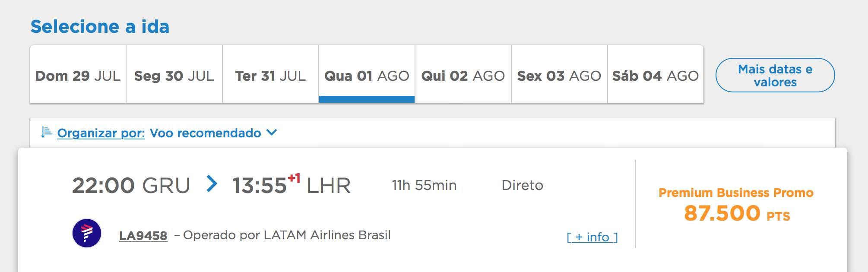Click the Organizar por link
Screen dimensions: 868x272
tap(101, 133)
